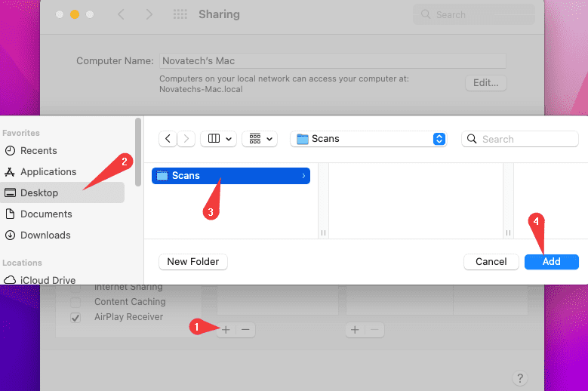Click the forward navigation arrow in file dialog
This screenshot has height=391, width=588.
[186, 139]
